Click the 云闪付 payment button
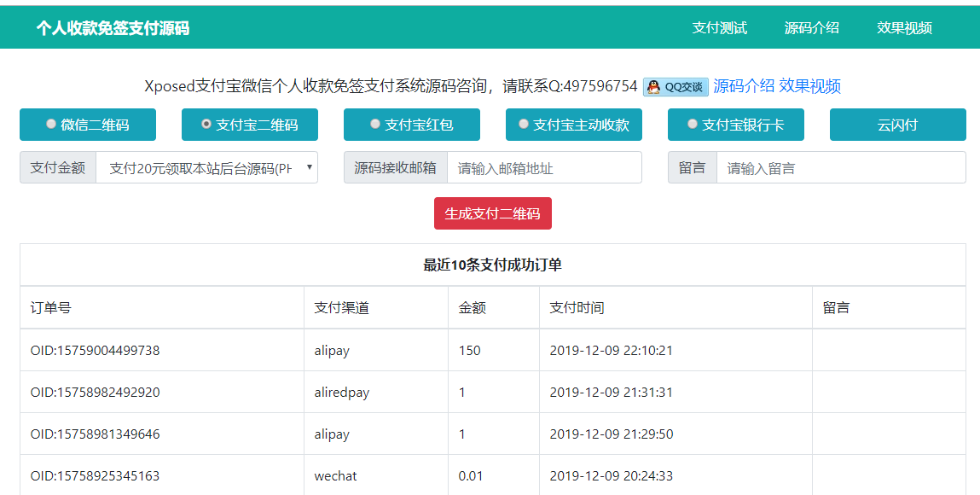 click(x=897, y=125)
